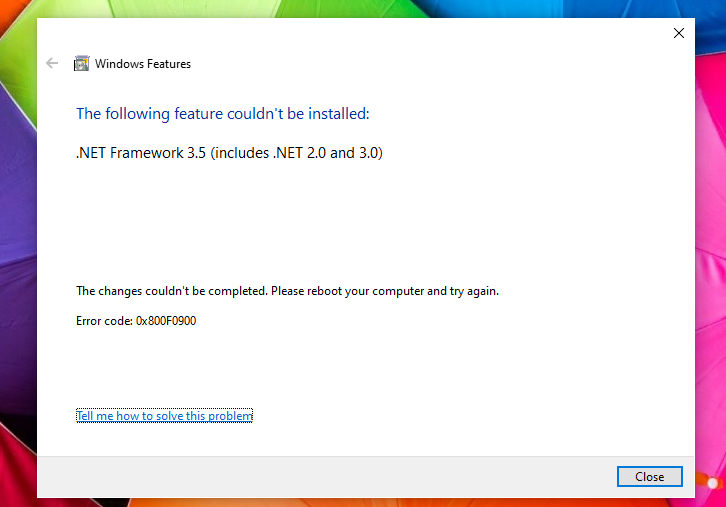Click the 'changes couldn't be completed' message
Screen dimensions: 726x507
(287, 291)
